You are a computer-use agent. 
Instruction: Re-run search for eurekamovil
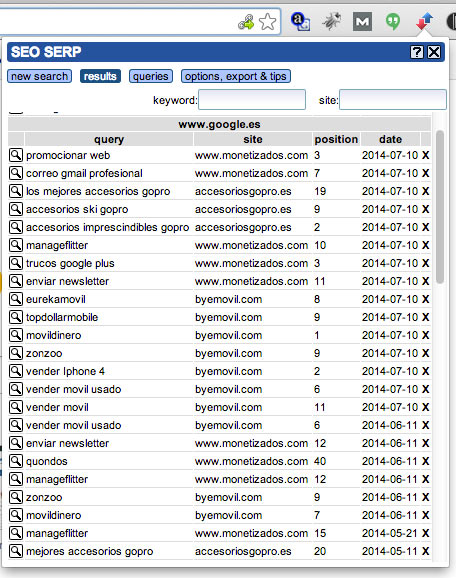click(x=16, y=299)
